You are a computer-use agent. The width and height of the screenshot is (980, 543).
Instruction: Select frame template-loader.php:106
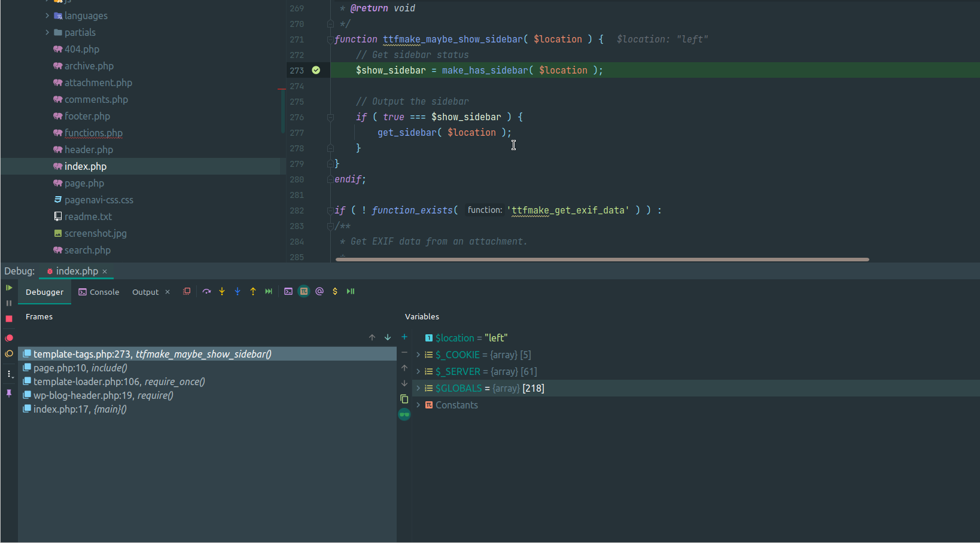(207, 382)
